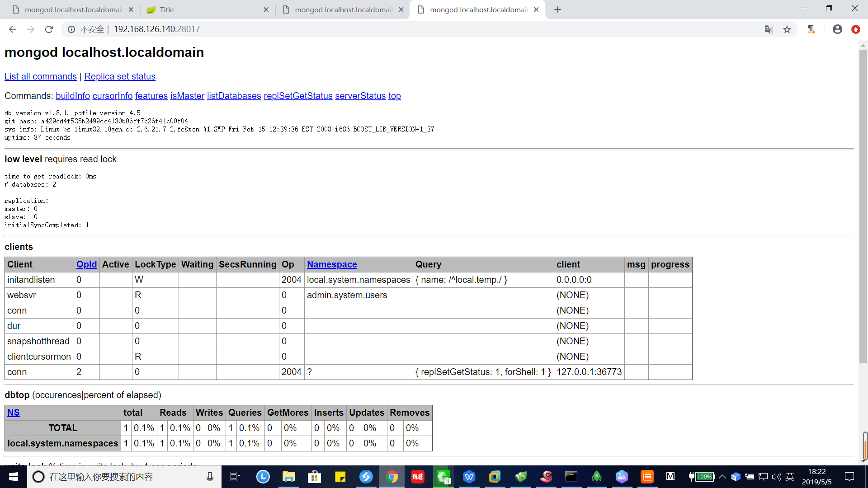Open the List all commands link
The height and width of the screenshot is (488, 868).
40,76
